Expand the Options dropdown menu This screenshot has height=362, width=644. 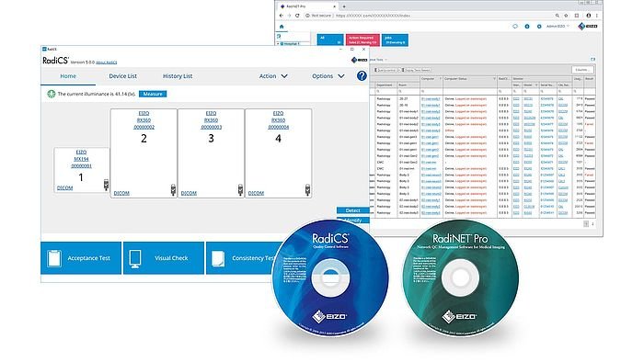(328, 76)
